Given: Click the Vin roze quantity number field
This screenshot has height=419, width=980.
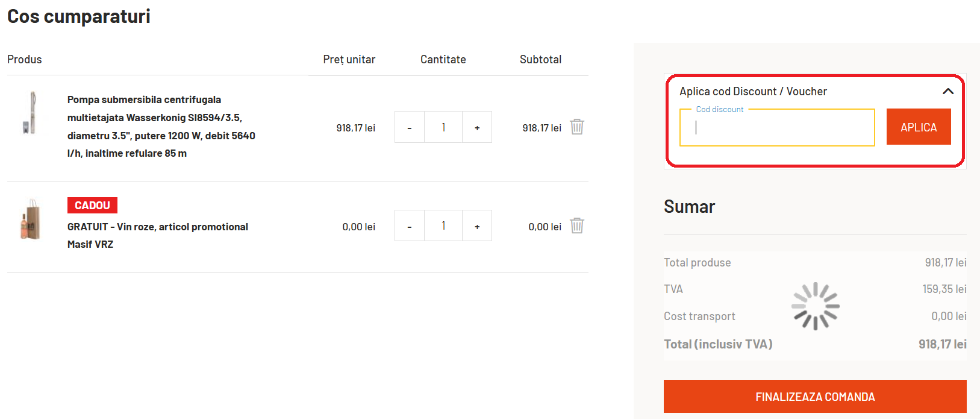Looking at the screenshot, I should [x=443, y=226].
